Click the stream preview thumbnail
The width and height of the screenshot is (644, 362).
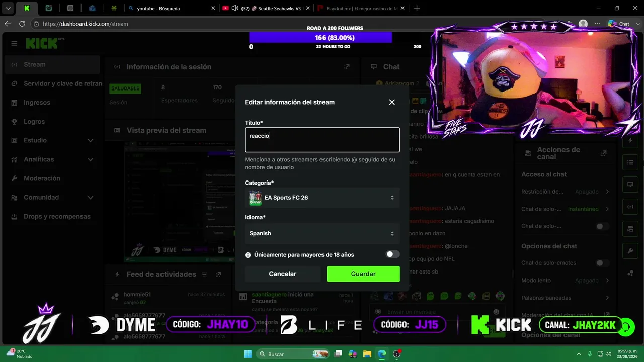coord(180,202)
